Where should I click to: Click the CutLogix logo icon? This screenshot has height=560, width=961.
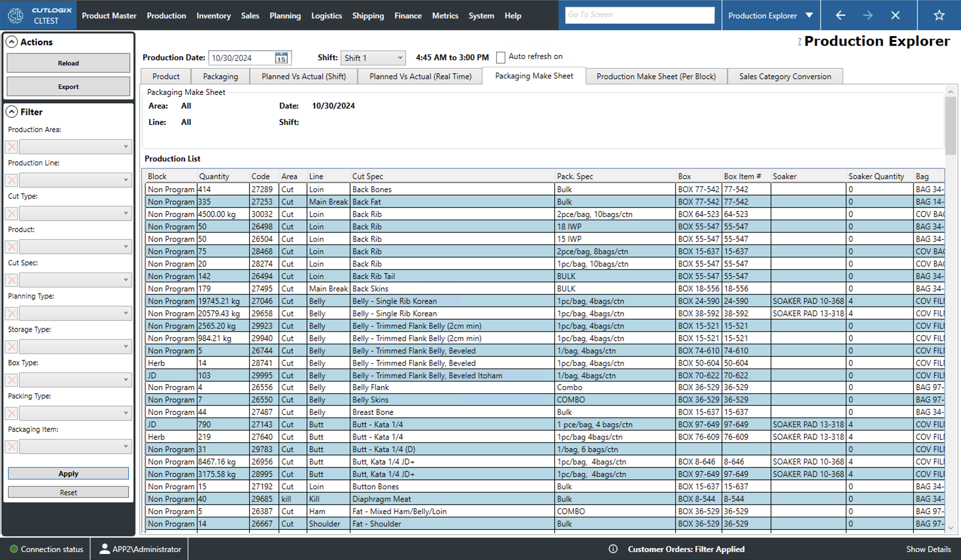[16, 15]
